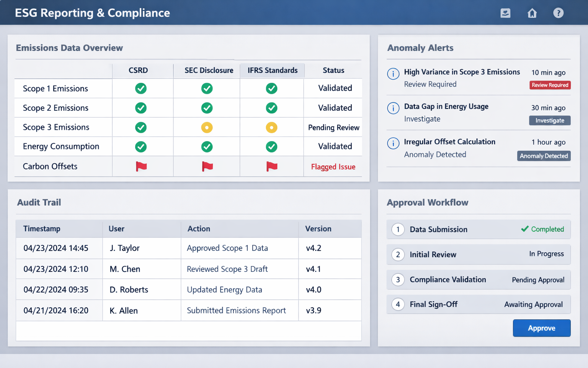Open the Investigate action for Data Gap alert
This screenshot has width=588, height=368.
click(549, 120)
